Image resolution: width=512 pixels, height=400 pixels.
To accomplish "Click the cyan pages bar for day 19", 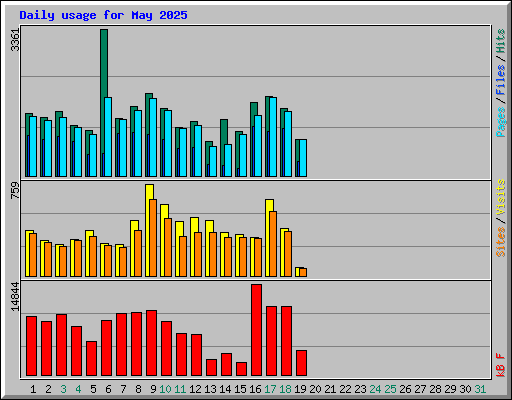I will coord(303,158).
